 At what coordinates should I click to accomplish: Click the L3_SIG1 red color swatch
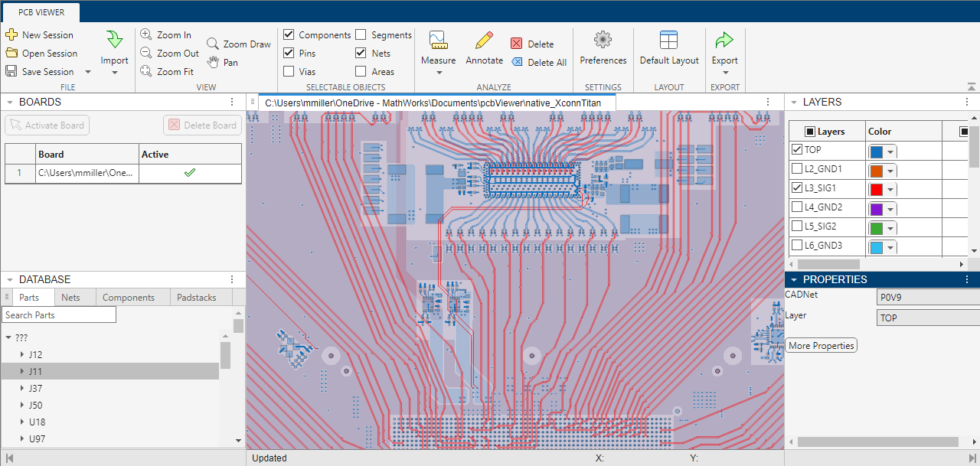pyautogui.click(x=877, y=190)
